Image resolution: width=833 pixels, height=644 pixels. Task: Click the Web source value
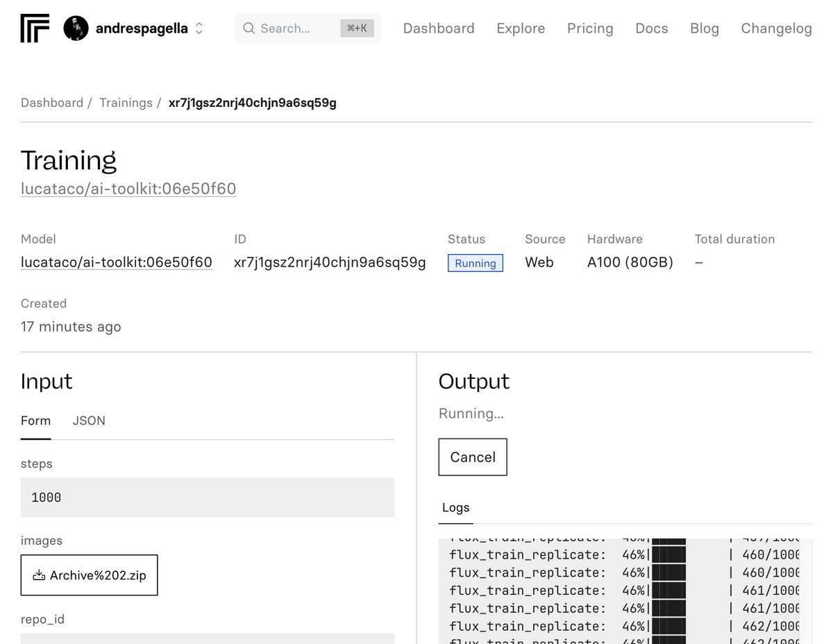coord(539,262)
